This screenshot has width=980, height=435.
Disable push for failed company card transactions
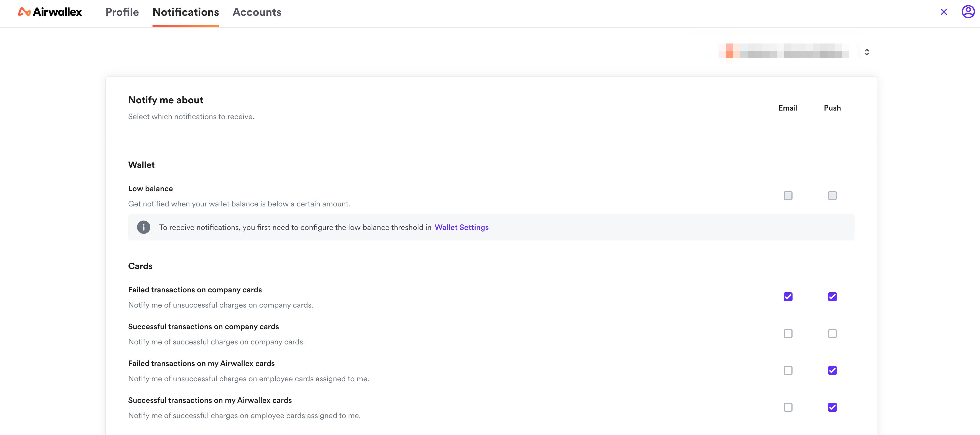pyautogui.click(x=832, y=296)
